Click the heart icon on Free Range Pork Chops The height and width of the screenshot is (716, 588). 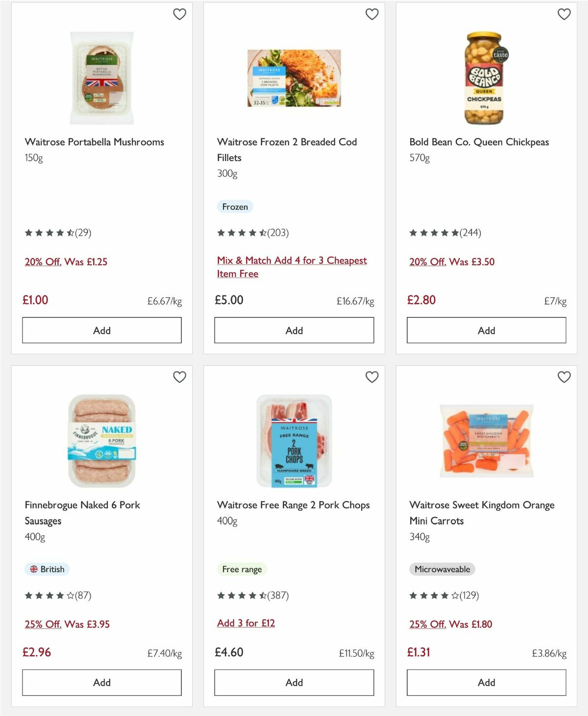tap(372, 377)
